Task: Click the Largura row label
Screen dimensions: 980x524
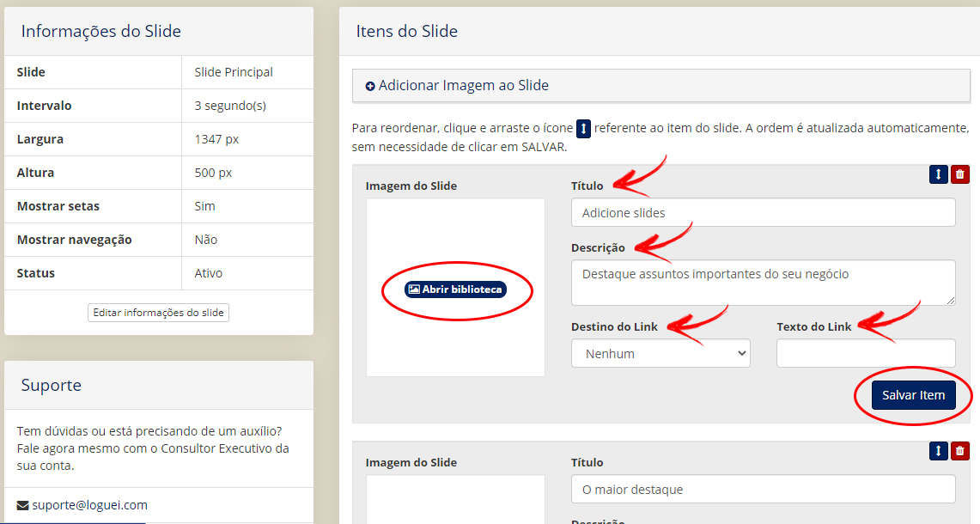Action: pyautogui.click(x=40, y=139)
